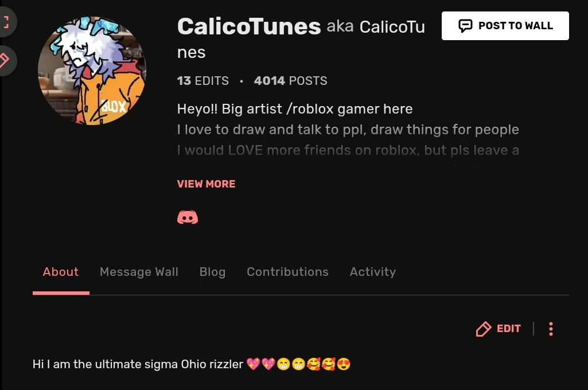
Task: Click the Discord icon under the bio
Action: tap(188, 217)
